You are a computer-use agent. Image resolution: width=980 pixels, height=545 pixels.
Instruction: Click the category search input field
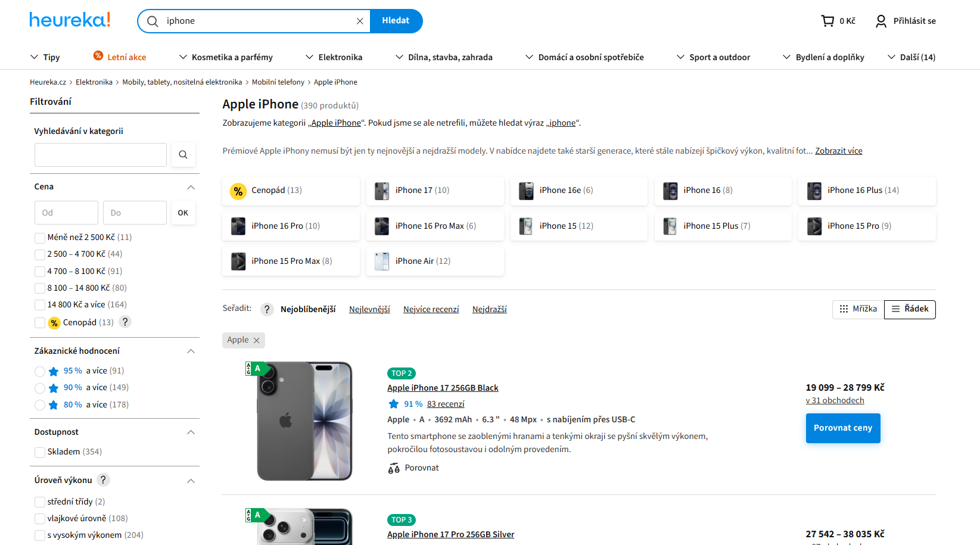pos(101,155)
